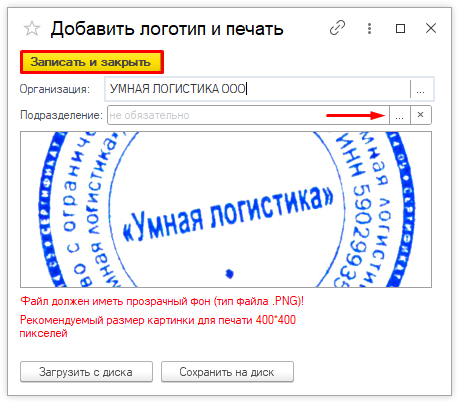Maximize the dialog window
Screen dimensions: 461x405
coord(400,28)
